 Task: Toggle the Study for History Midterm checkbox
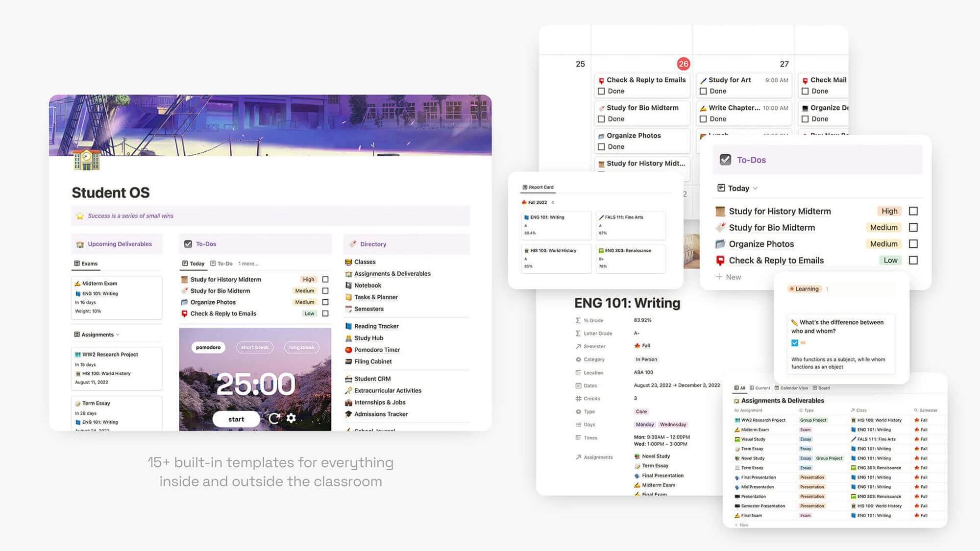[x=913, y=211]
